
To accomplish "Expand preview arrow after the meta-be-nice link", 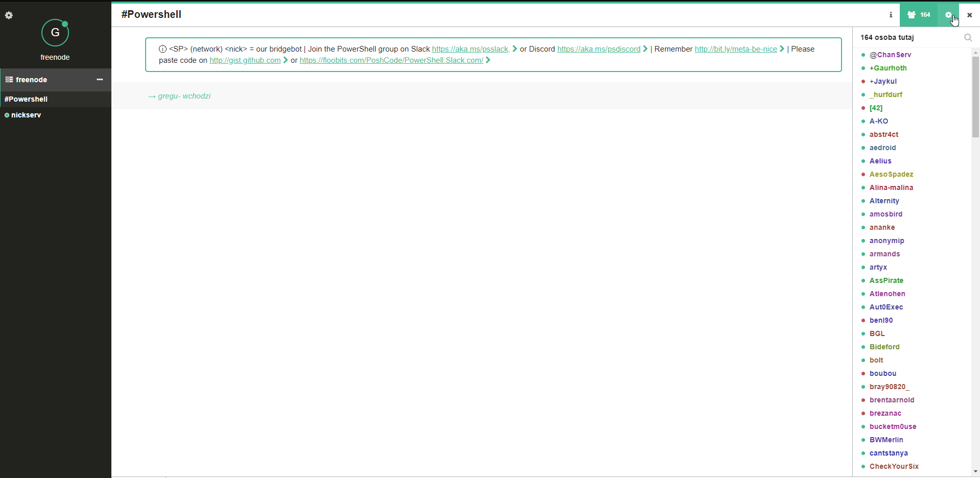I will pos(782,49).
